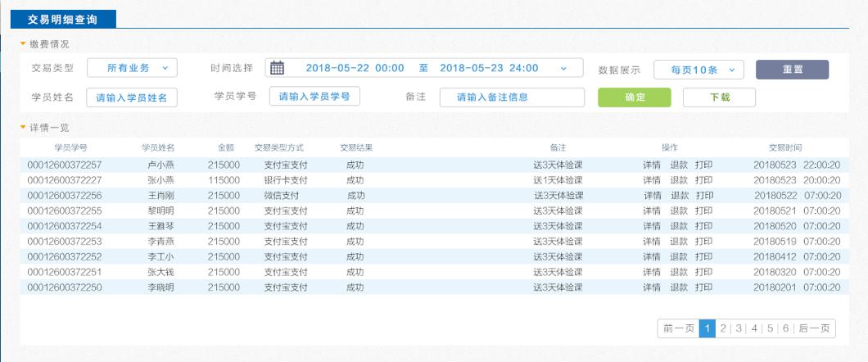Open 详情 for student 卢小燕
868x362 pixels.
tap(652, 165)
